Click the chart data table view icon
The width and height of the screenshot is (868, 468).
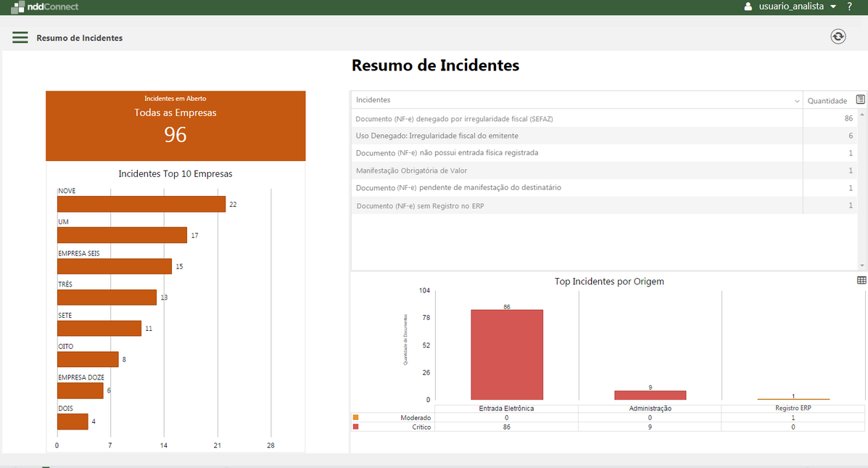pyautogui.click(x=861, y=280)
